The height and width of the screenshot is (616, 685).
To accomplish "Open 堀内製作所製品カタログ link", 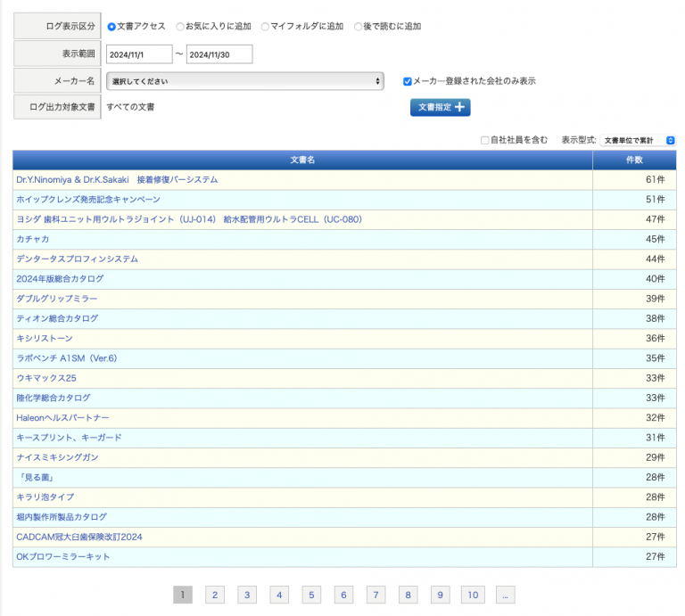I will (62, 517).
